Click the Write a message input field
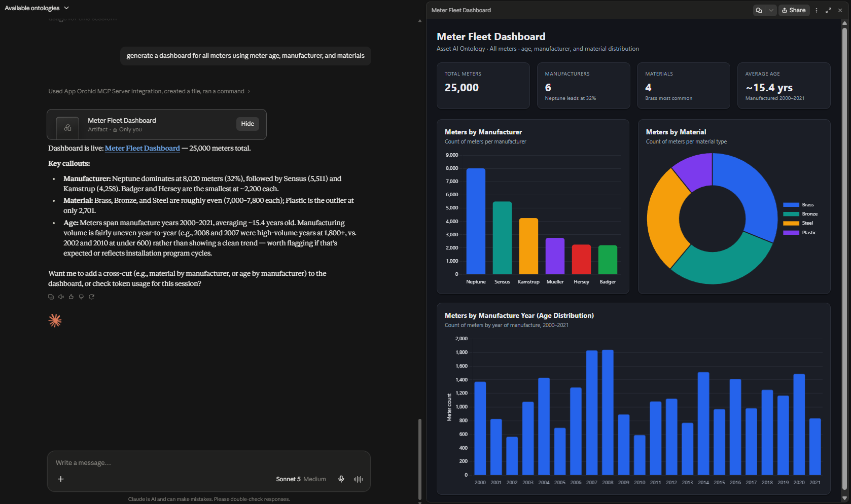The image size is (851, 504). (x=209, y=463)
